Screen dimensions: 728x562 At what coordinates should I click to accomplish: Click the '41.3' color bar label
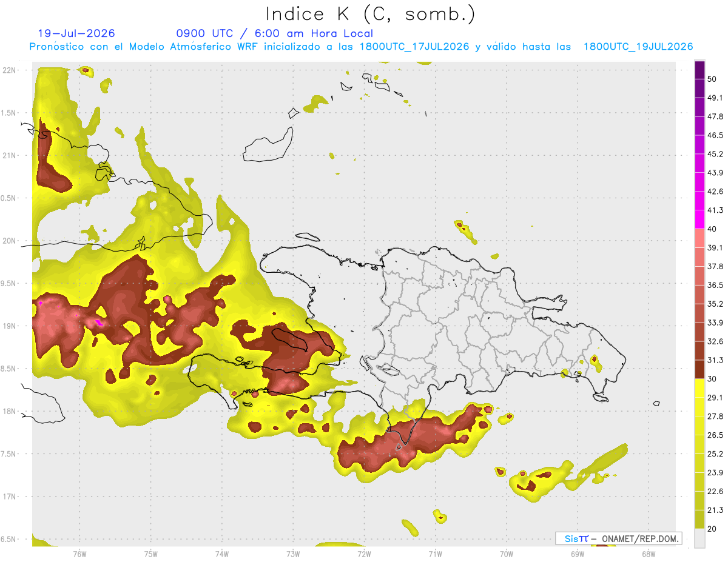point(715,210)
